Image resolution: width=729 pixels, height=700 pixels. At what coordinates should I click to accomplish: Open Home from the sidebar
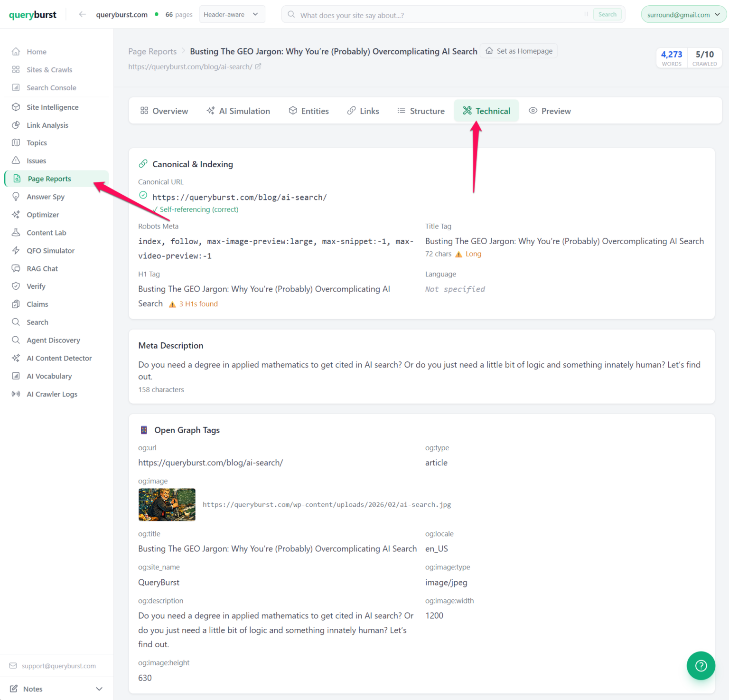[36, 52]
